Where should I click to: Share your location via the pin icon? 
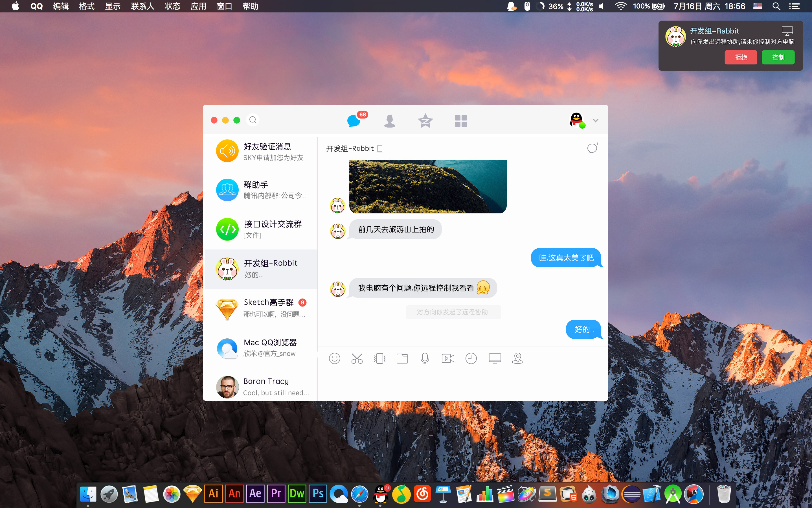pos(517,358)
